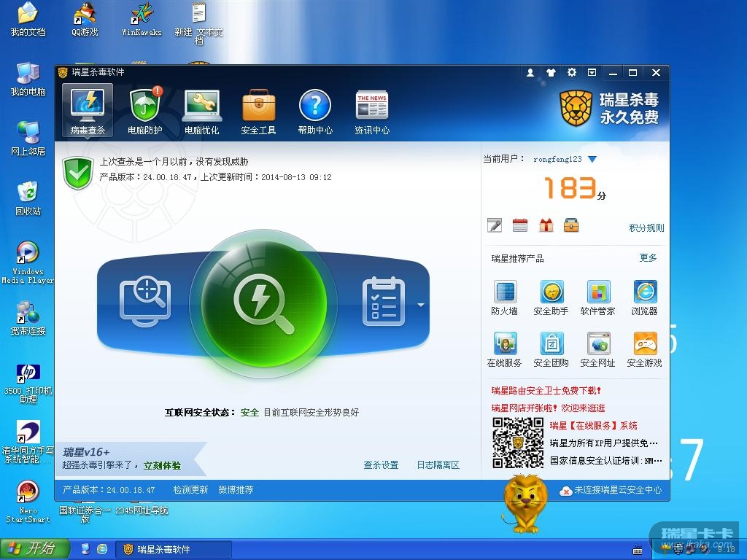Open the 在线服务 online service
747x560 pixels.
(505, 350)
